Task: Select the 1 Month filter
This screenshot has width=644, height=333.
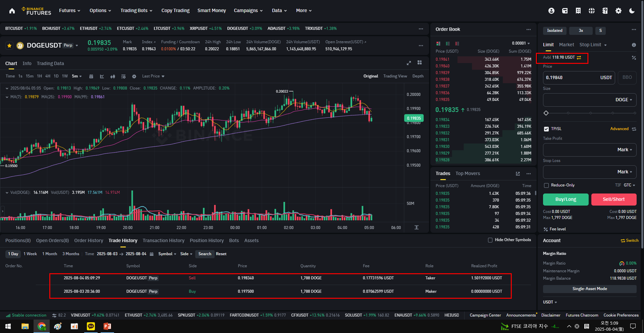Action: click(x=50, y=254)
